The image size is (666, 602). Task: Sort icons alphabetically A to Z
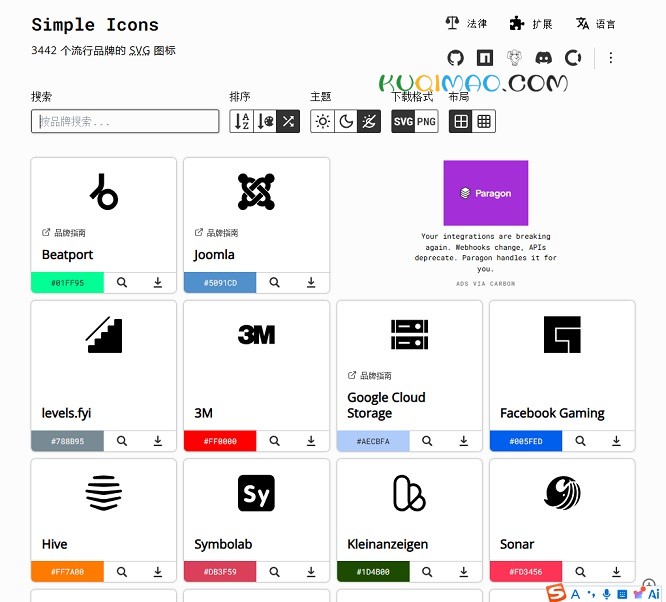click(x=242, y=122)
